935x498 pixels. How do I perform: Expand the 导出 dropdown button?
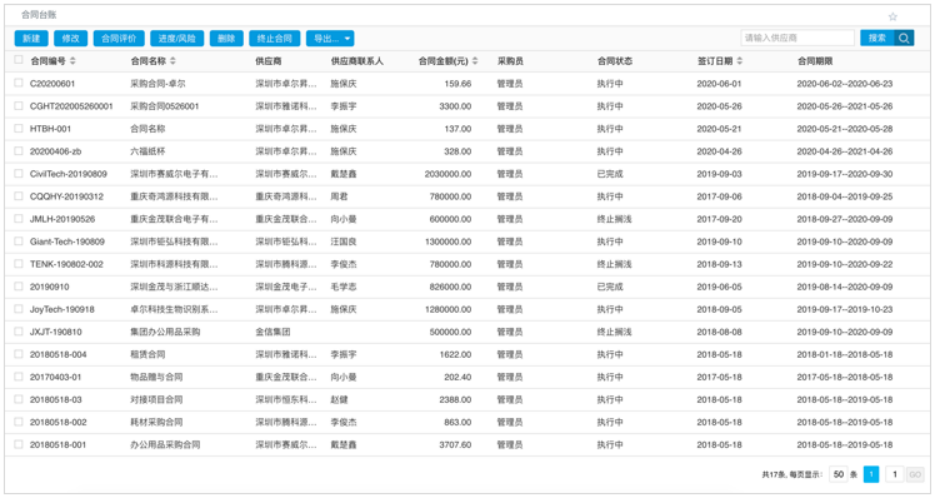330,38
